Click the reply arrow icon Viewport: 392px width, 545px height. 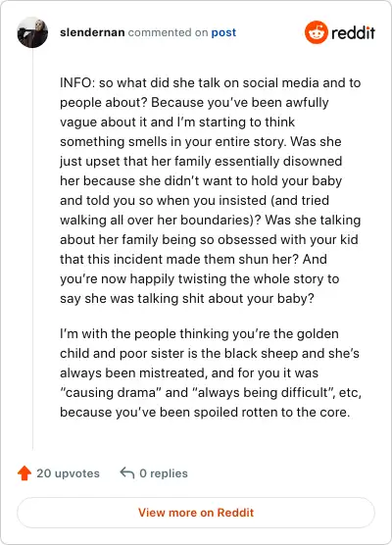(x=127, y=473)
